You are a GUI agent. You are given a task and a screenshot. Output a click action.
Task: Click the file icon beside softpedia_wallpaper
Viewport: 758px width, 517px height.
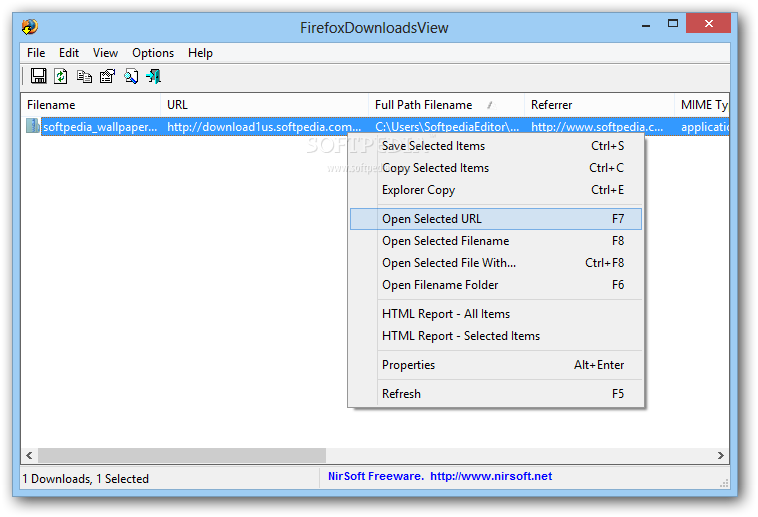32,126
